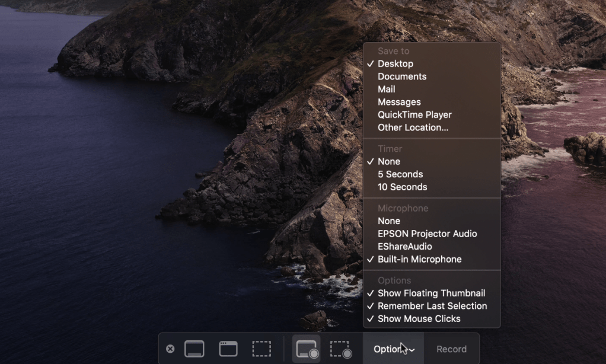Select Capture Entire Screen icon
Screen dimensions: 606x364
point(194,349)
